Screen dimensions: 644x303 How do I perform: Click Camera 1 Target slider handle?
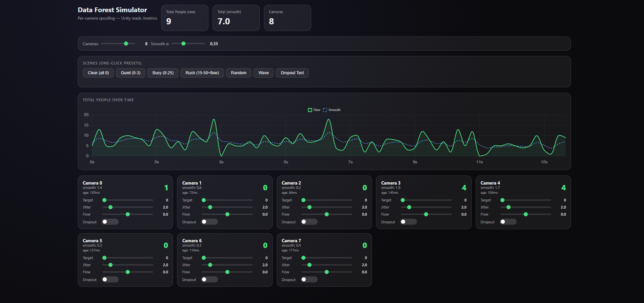pos(204,200)
